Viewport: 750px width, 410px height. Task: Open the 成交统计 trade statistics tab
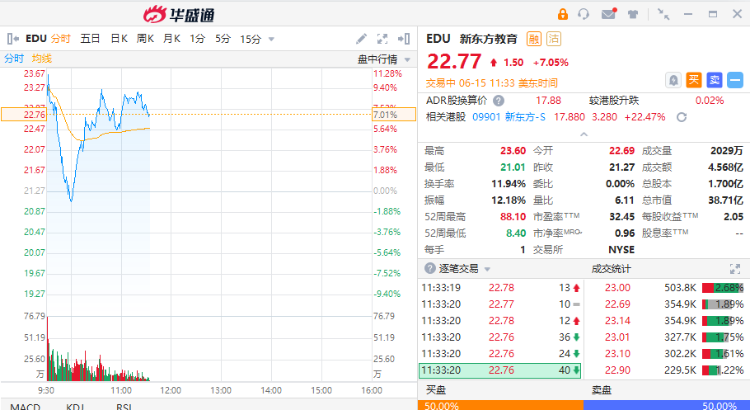click(x=611, y=269)
